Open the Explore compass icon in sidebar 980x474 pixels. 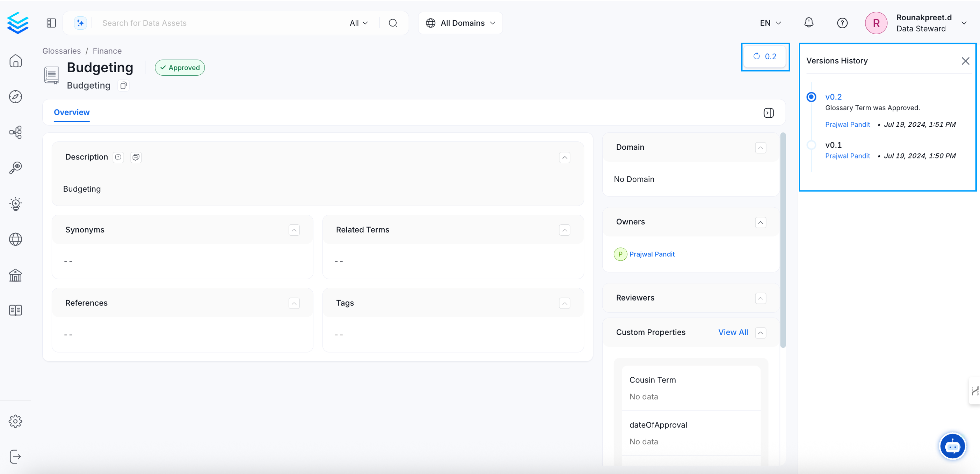[15, 97]
